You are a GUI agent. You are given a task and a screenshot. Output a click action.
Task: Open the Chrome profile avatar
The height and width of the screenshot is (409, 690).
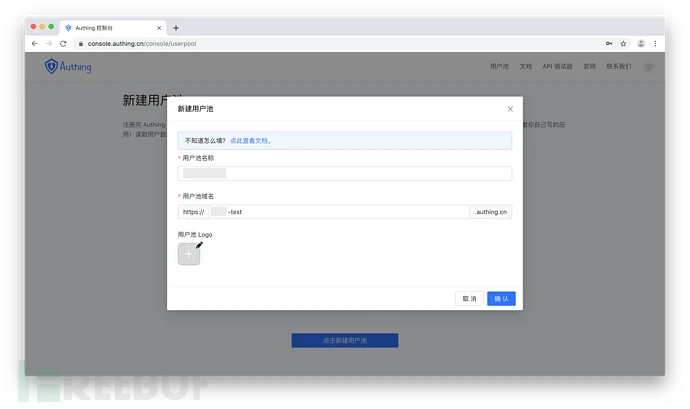click(x=641, y=44)
